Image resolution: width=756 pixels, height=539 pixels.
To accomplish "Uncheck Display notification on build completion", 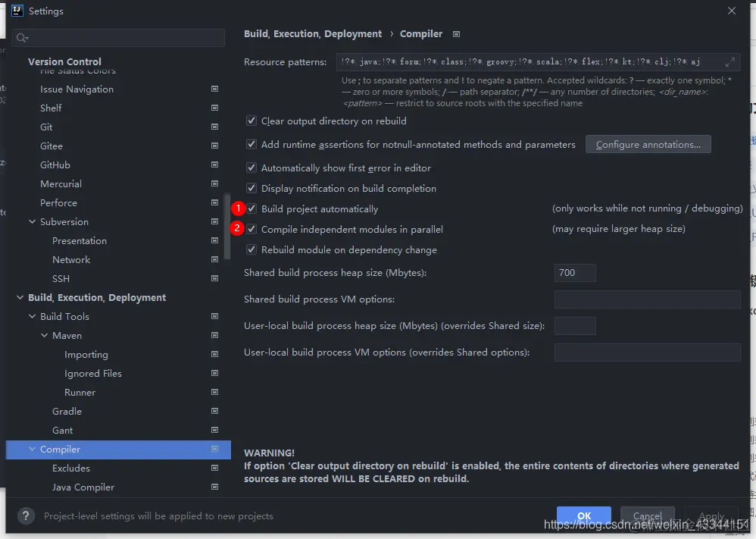I will (x=251, y=188).
